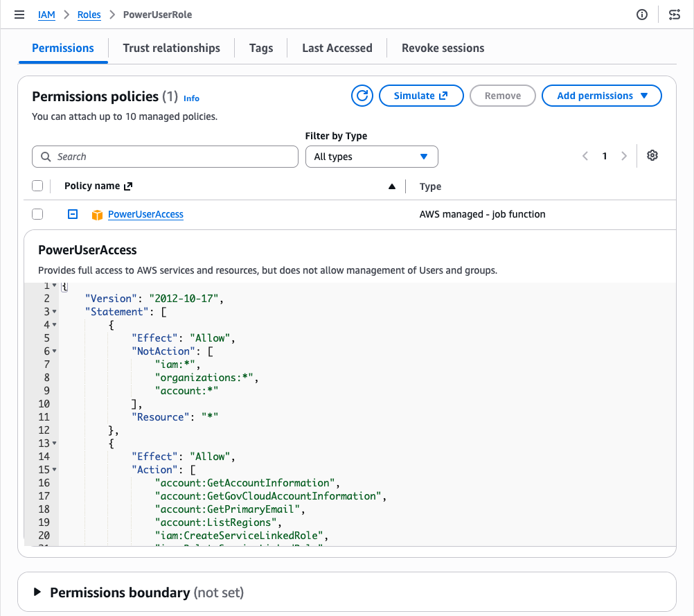The width and height of the screenshot is (694, 616).
Task: Open the Tags tab
Action: pos(261,48)
